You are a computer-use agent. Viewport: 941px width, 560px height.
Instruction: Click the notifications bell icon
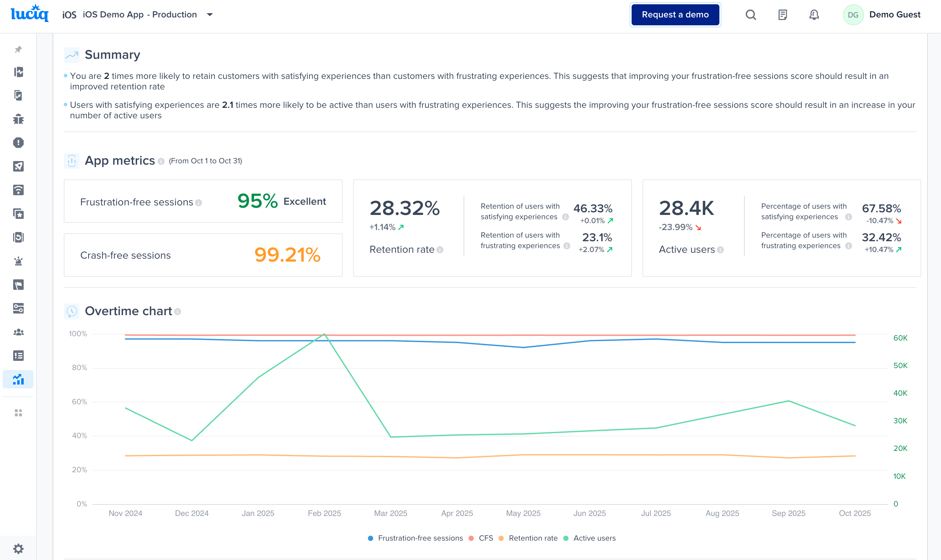pyautogui.click(x=814, y=15)
